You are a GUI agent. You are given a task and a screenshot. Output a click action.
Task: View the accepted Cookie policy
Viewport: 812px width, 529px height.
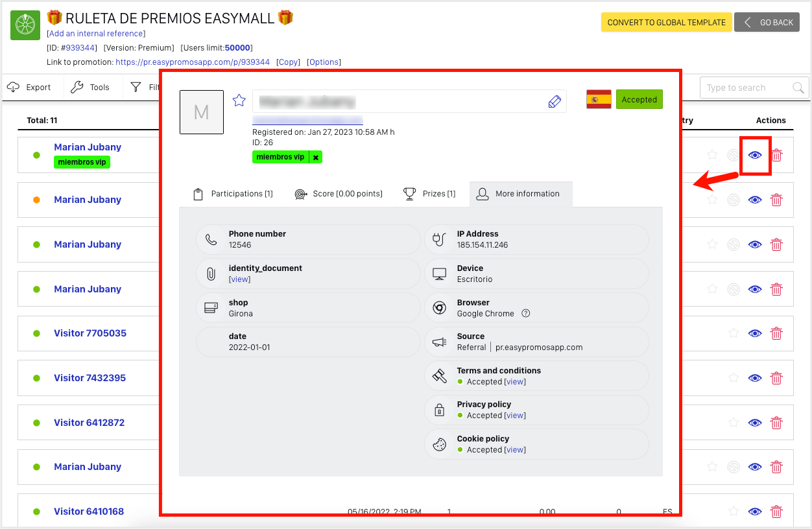click(x=515, y=450)
